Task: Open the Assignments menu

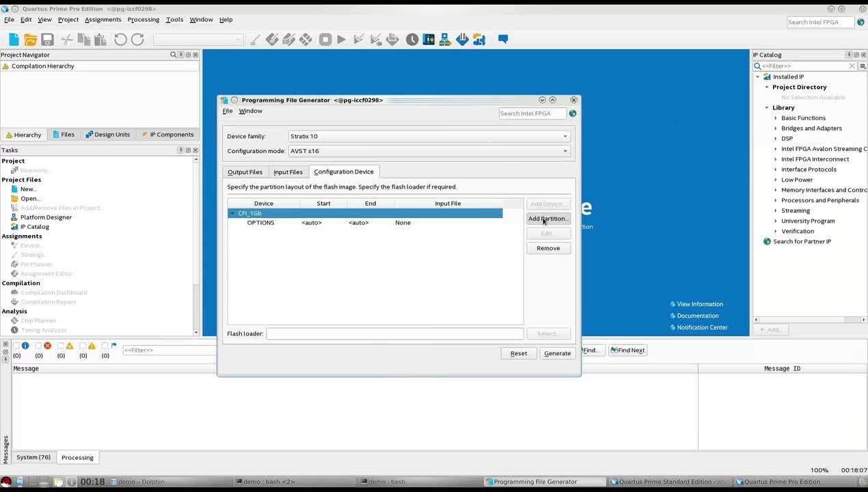Action: tap(103, 20)
